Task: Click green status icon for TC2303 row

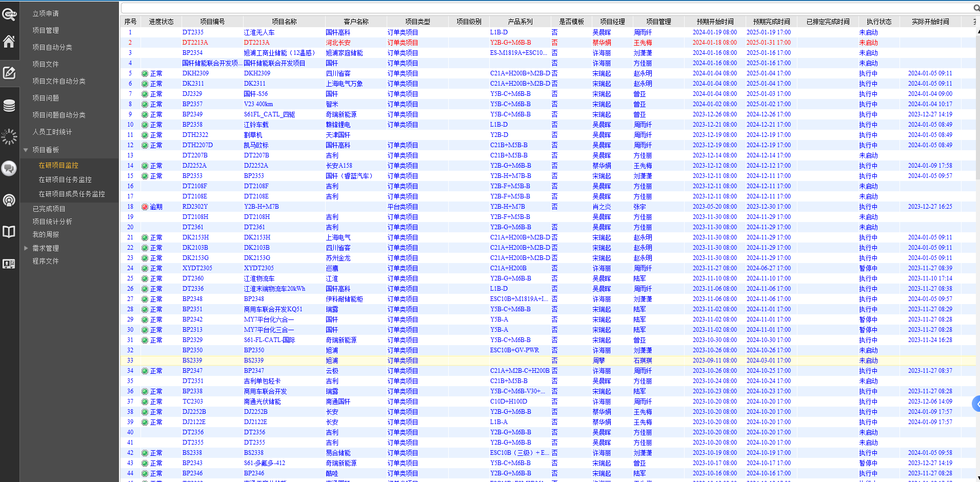Action: pos(145,401)
